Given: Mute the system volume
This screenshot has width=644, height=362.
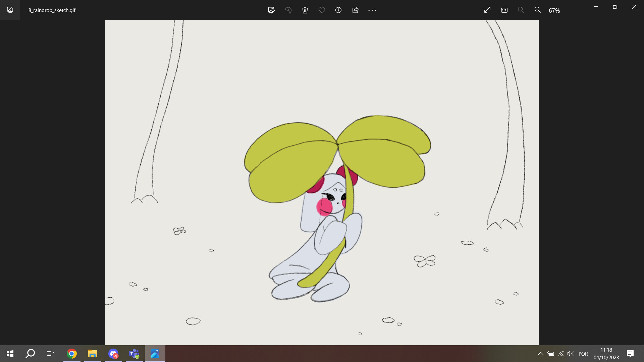Looking at the screenshot, I should pos(571,354).
